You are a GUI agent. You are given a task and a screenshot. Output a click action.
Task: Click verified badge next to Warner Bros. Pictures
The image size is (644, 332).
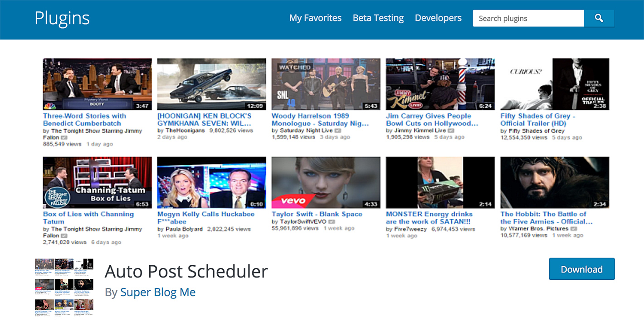[574, 229]
